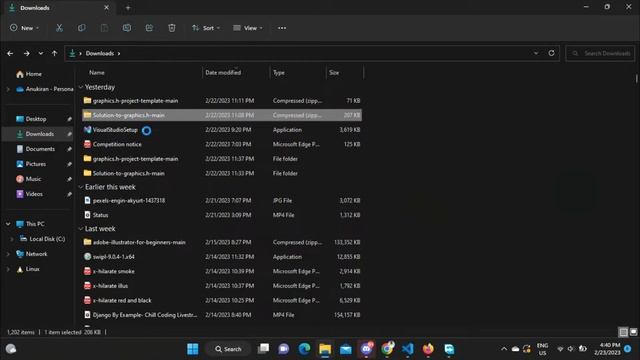Open recent locations dropdown arrow
This screenshot has width=640, height=360.
pyautogui.click(x=40, y=53)
